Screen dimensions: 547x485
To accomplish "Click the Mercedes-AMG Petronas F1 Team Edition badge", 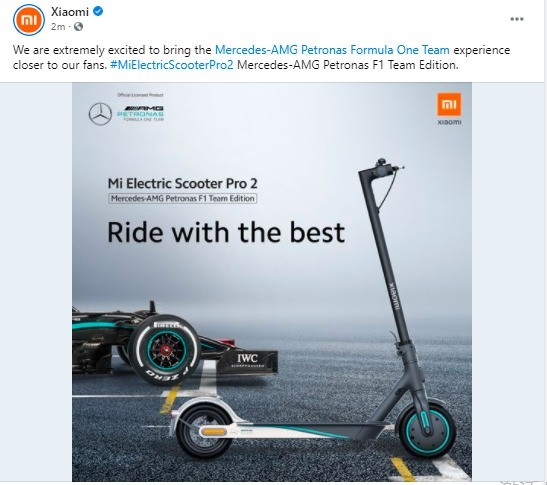I will point(183,199).
